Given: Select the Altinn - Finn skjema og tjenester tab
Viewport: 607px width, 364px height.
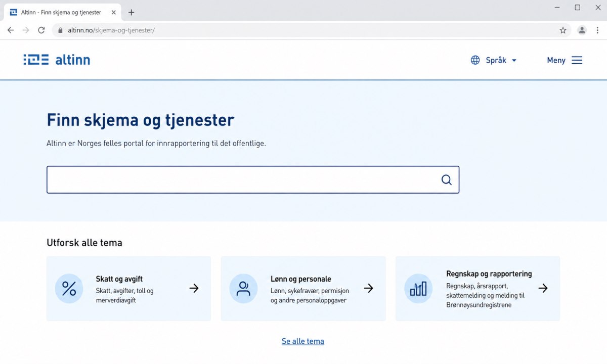Looking at the screenshot, I should pyautogui.click(x=61, y=12).
